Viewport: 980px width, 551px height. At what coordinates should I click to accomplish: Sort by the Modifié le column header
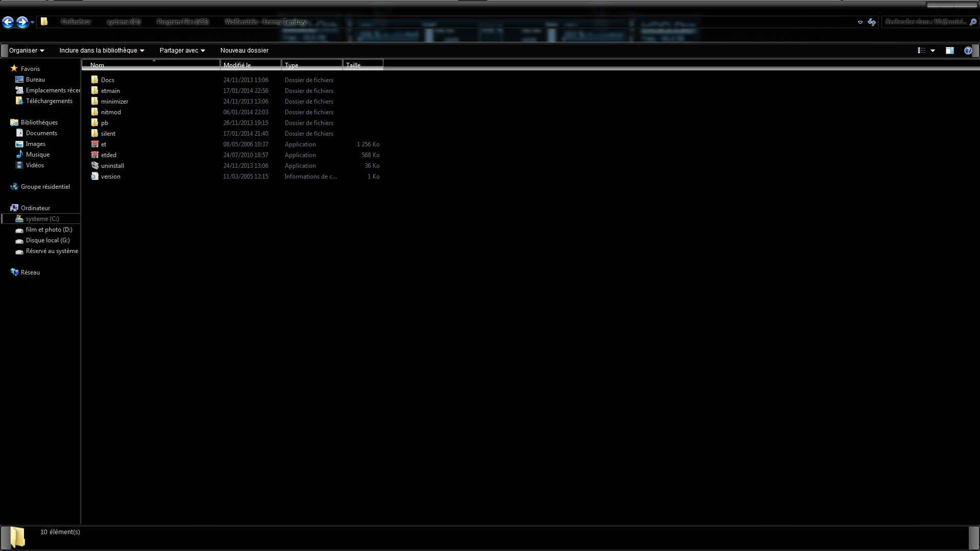[251, 65]
